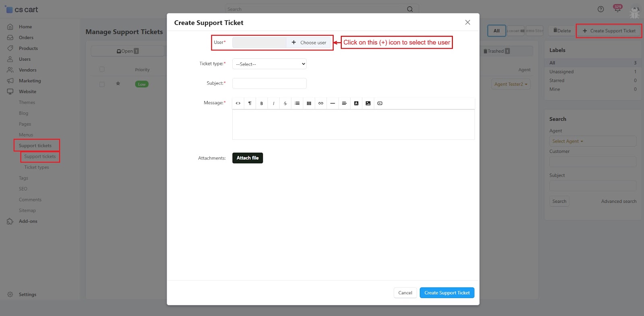Open the Ticket type dropdown
This screenshot has height=316, width=644.
[269, 64]
